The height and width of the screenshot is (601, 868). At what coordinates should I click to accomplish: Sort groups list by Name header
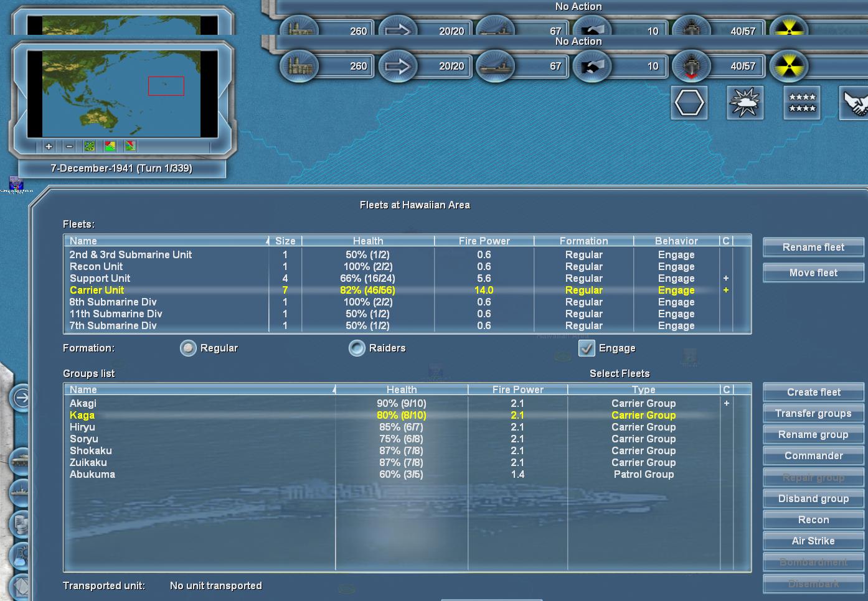[200, 389]
